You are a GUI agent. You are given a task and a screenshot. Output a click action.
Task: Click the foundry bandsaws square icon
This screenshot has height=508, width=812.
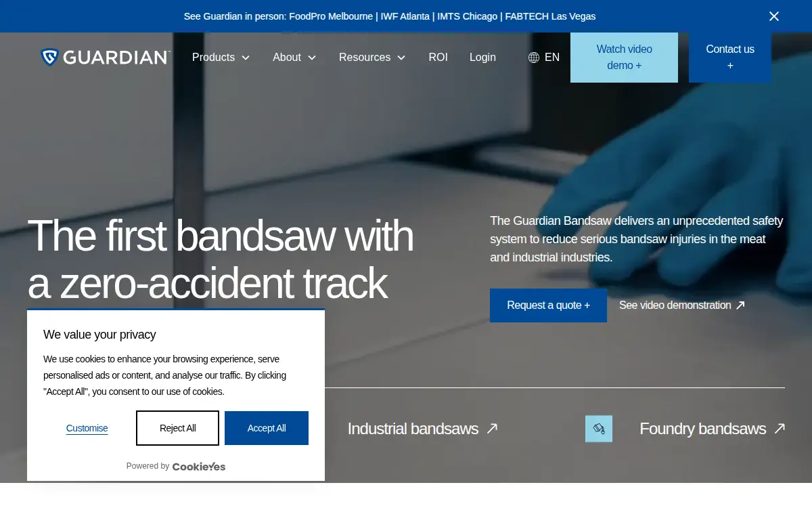coord(599,429)
